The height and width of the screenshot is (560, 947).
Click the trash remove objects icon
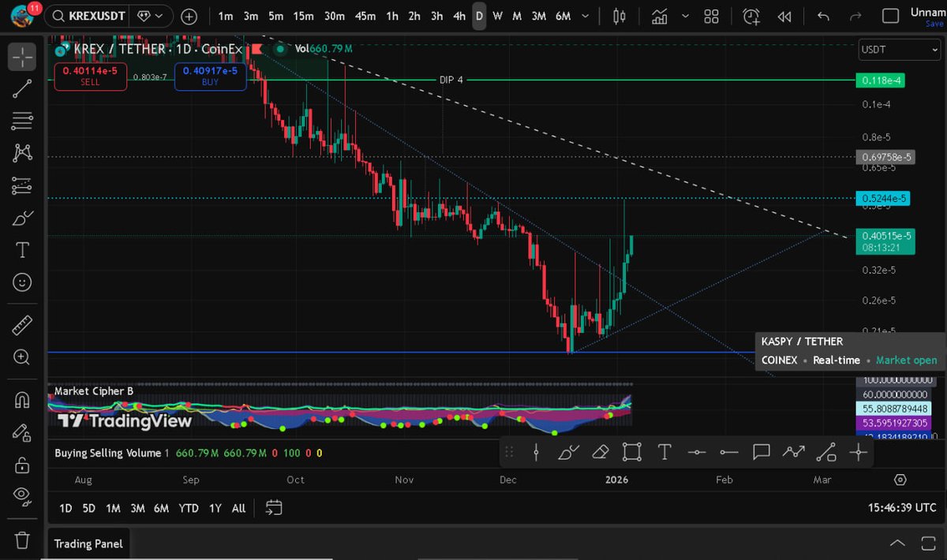[22, 540]
